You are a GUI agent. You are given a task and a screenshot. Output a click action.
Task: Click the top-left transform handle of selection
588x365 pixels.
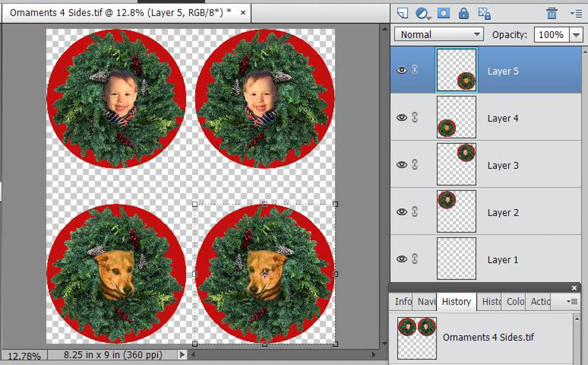coord(195,204)
